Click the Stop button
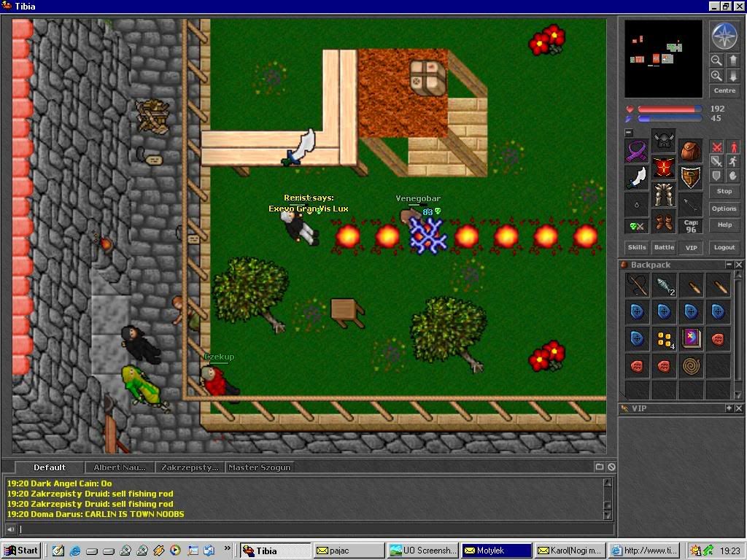 [x=724, y=192]
